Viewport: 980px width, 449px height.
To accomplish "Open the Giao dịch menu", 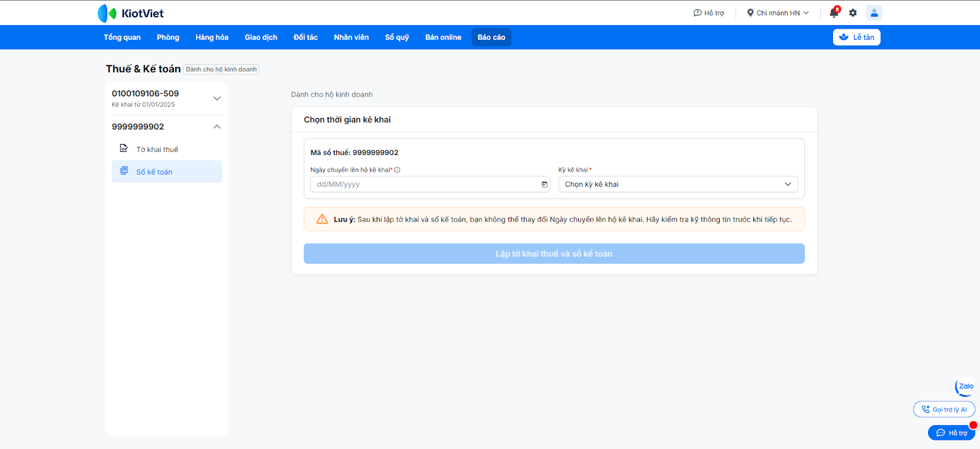I will tap(261, 37).
